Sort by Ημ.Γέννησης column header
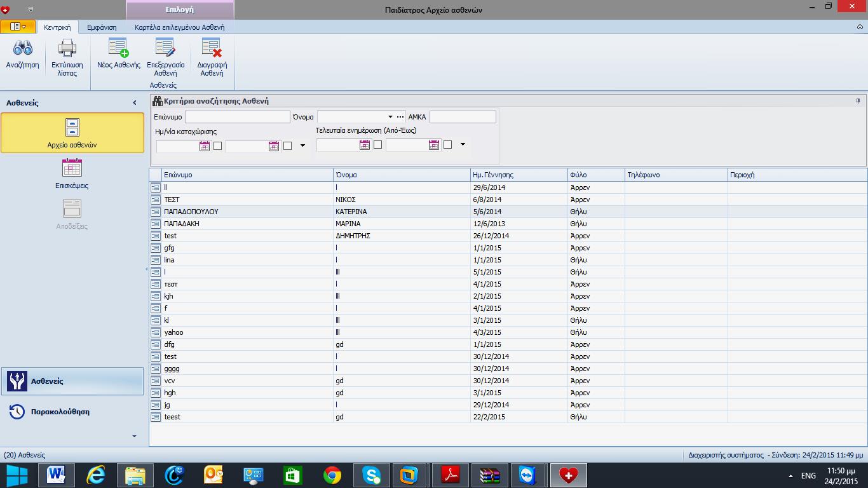 [519, 175]
